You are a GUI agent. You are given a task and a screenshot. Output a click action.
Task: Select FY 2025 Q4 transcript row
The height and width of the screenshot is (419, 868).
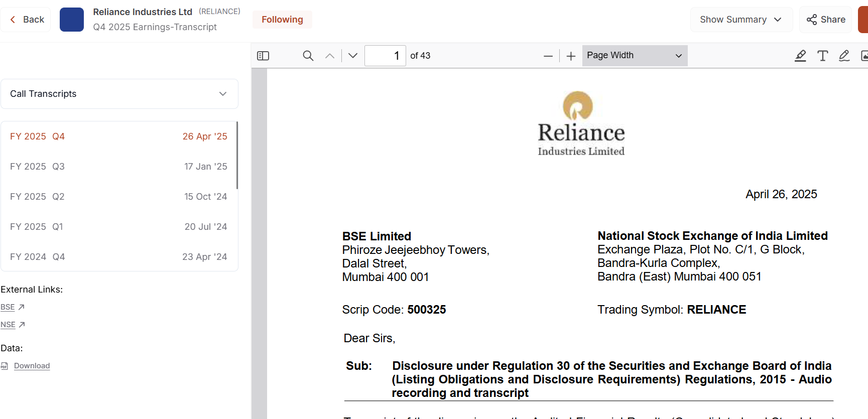118,136
